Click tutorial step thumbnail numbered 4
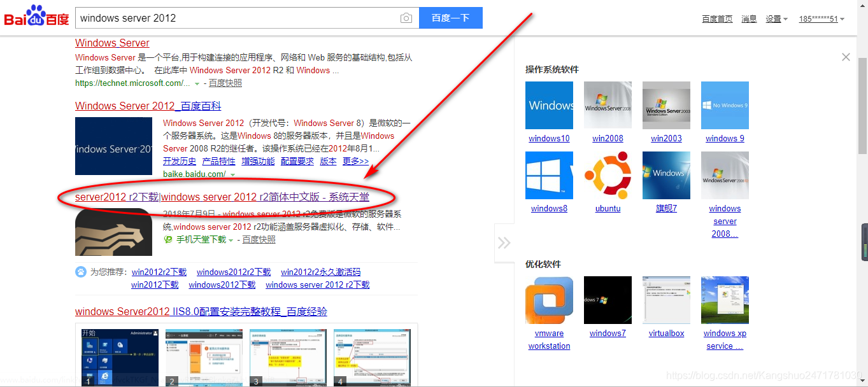 [372, 358]
